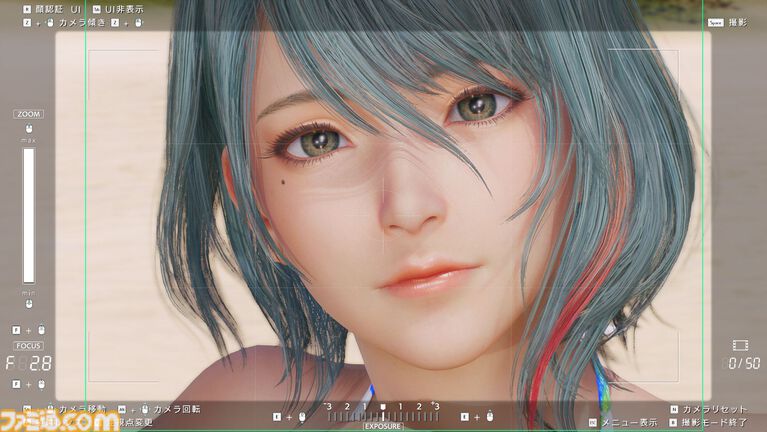The width and height of the screenshot is (767, 432).
Task: Click the F 2.8 aperture value
Action: 29,363
